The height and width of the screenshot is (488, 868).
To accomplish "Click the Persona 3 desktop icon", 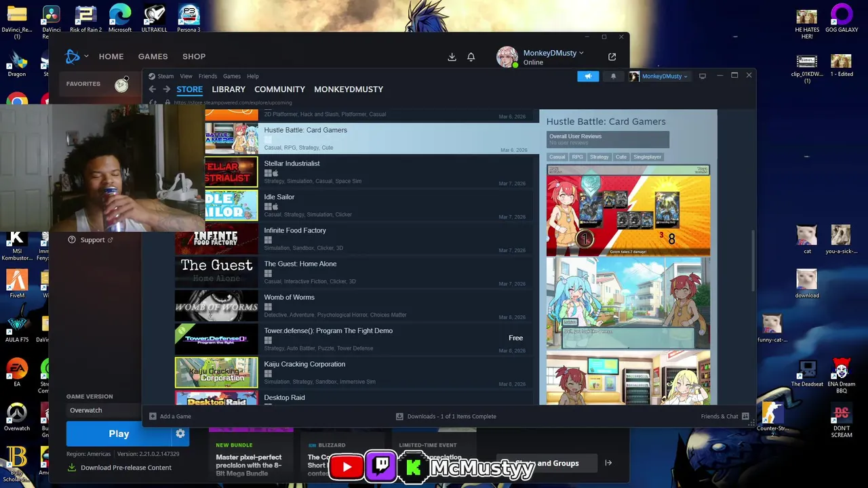I will click(x=189, y=19).
